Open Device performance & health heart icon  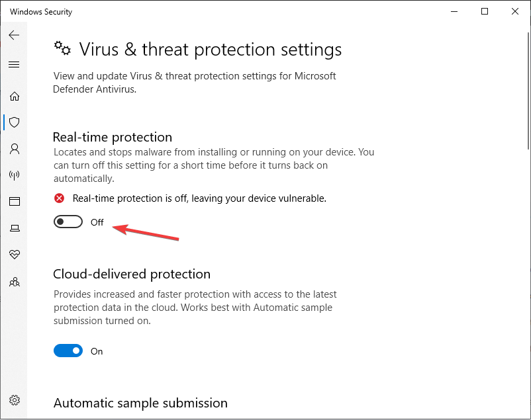(x=14, y=254)
